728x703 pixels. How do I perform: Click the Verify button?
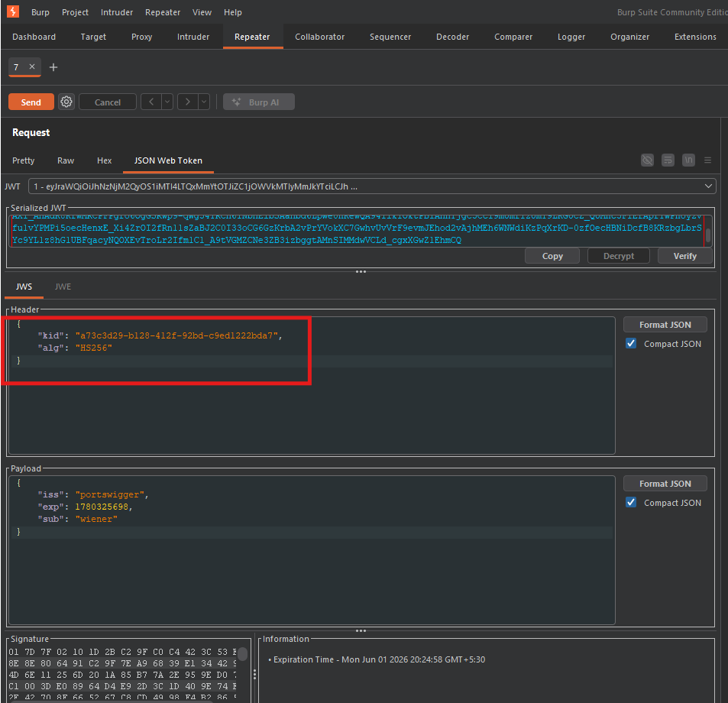click(x=684, y=256)
